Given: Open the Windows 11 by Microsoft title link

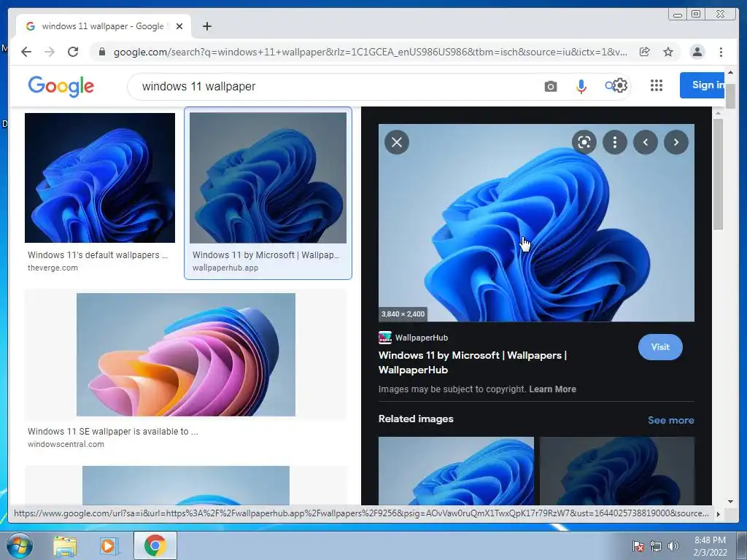Looking at the screenshot, I should 473,362.
